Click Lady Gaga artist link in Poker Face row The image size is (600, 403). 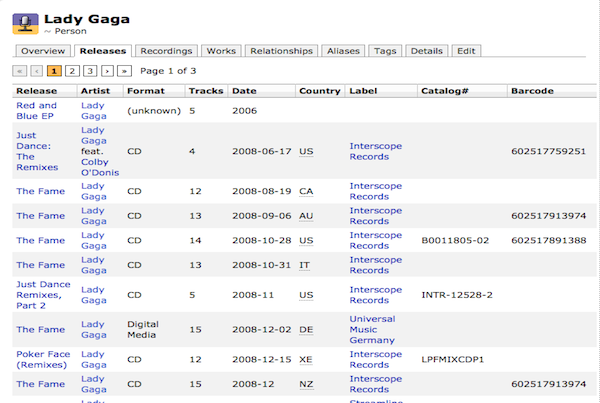pos(94,359)
